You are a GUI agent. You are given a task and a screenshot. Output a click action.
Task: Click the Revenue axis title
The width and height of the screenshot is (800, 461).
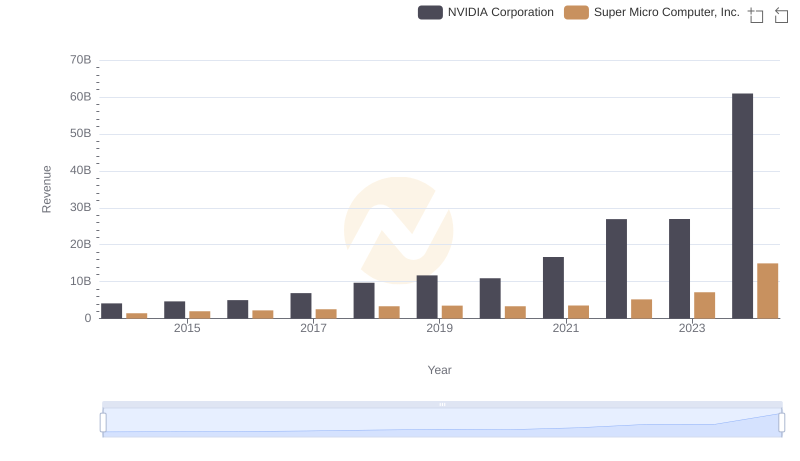tap(46, 189)
